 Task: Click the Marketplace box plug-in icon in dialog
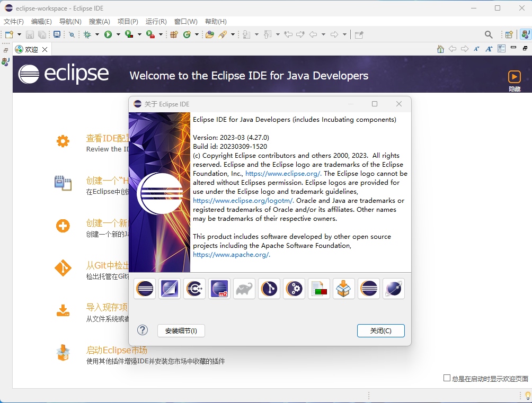point(344,289)
